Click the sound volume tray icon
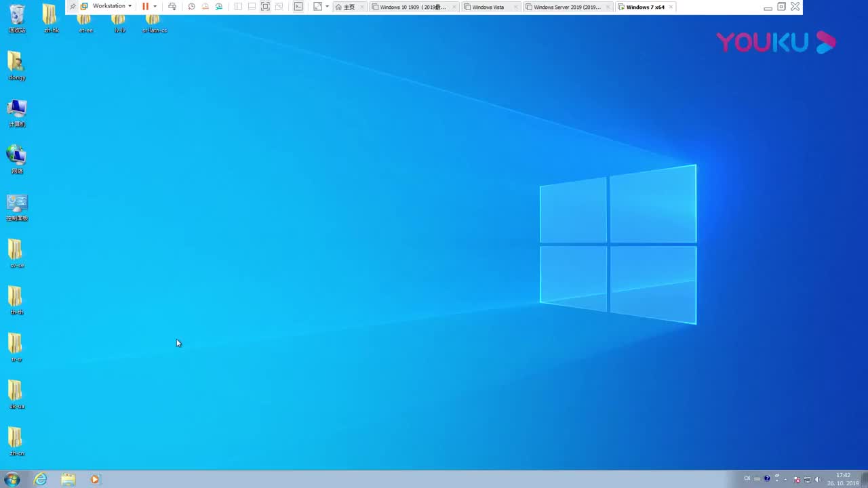 (x=818, y=479)
